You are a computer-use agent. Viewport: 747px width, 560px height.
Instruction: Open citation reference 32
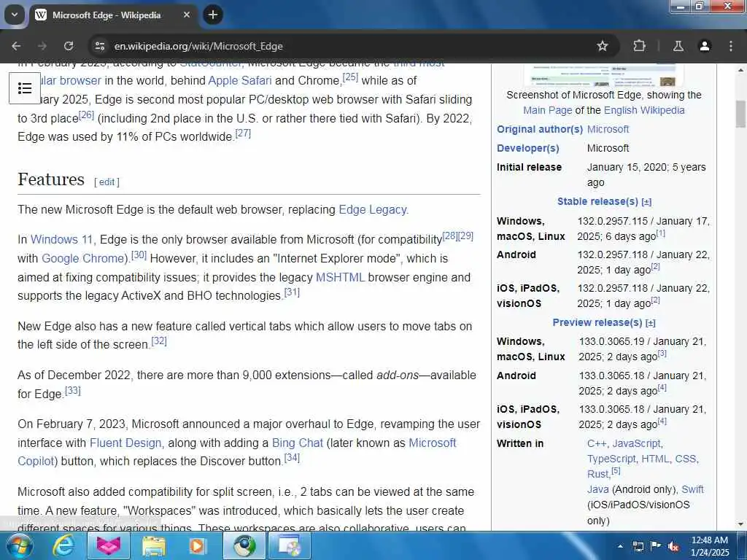pyautogui.click(x=159, y=341)
